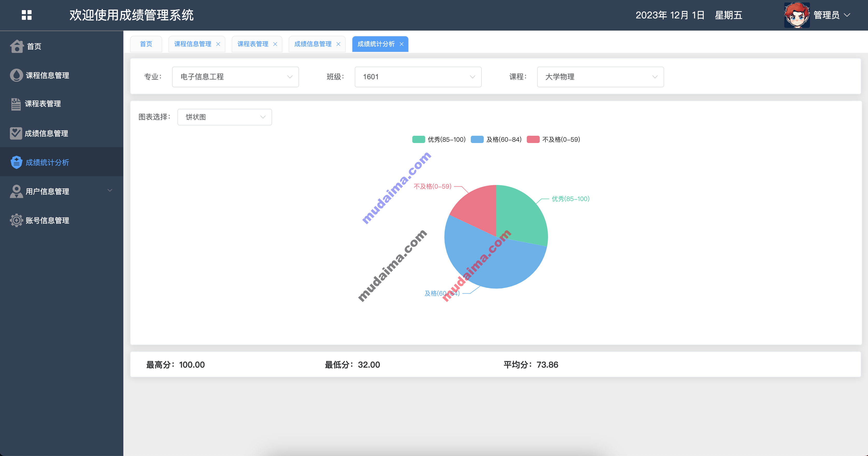Switch to the 首页 tab
Screen dimensions: 868x456
pyautogui.click(x=146, y=44)
